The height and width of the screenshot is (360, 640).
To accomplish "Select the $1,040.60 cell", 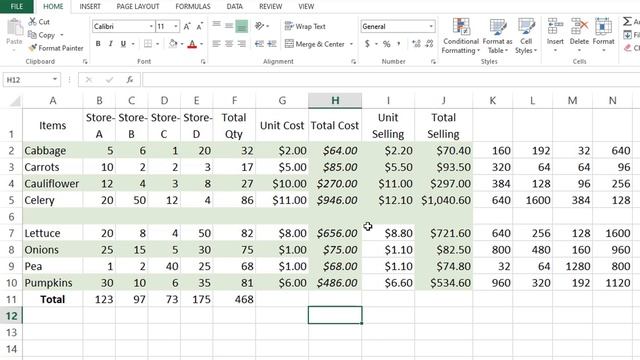I will coord(444,200).
